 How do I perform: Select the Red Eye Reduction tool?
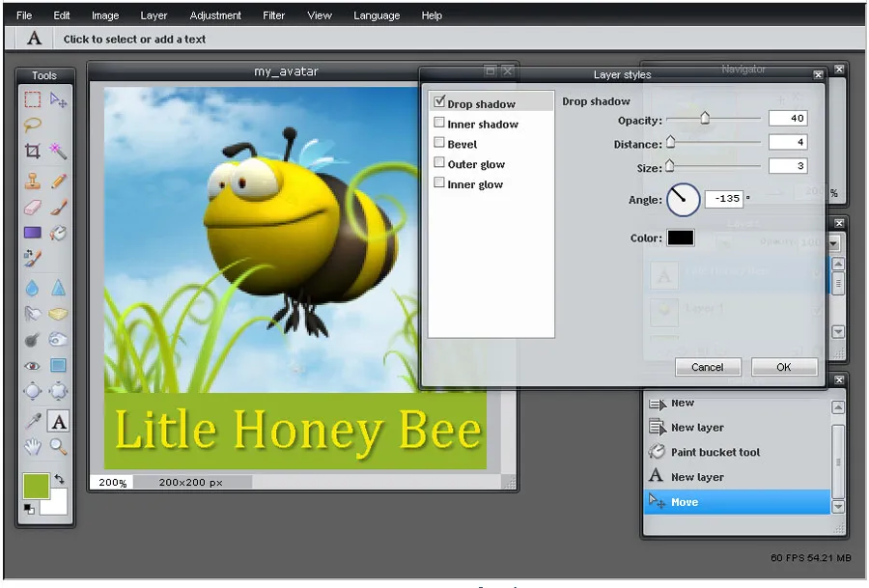(33, 365)
